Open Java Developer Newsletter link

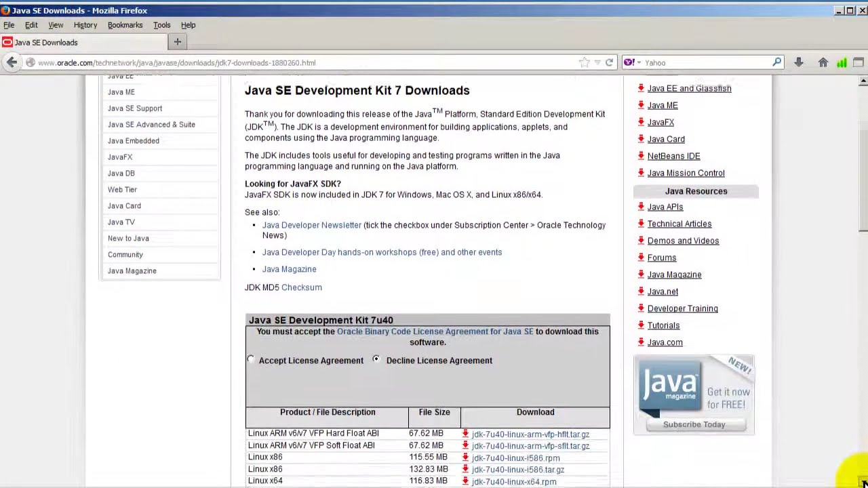pyautogui.click(x=312, y=225)
